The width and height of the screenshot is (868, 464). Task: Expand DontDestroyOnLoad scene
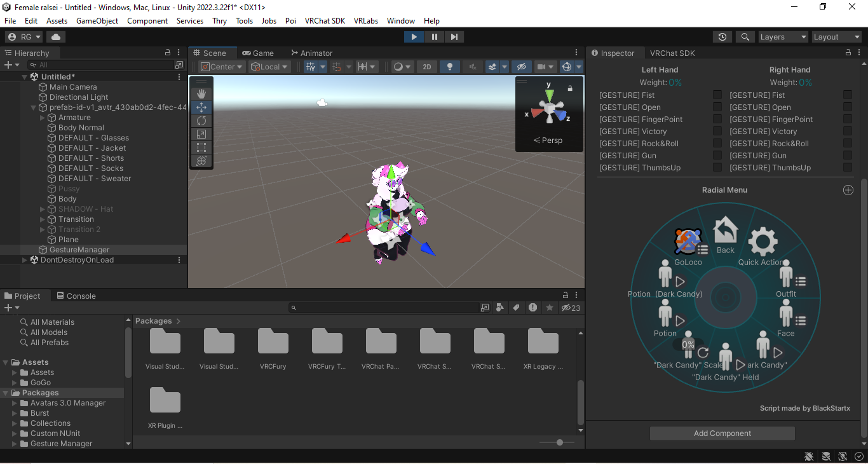(25, 260)
